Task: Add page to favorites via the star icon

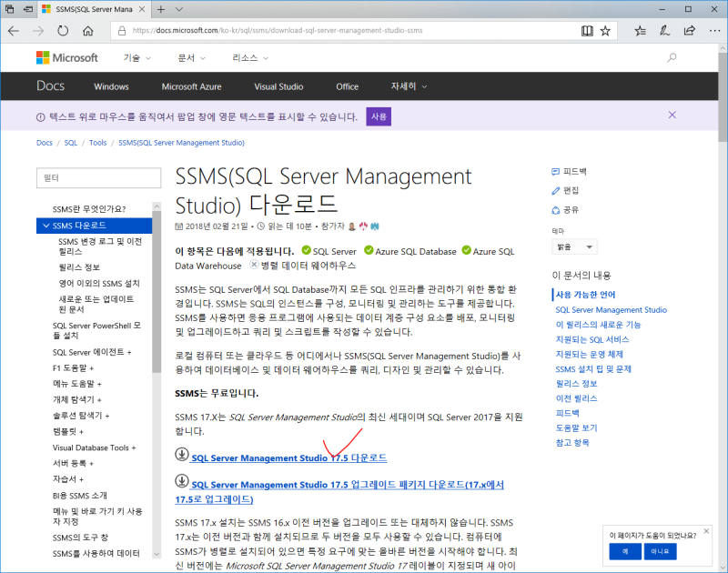Action: click(x=606, y=30)
